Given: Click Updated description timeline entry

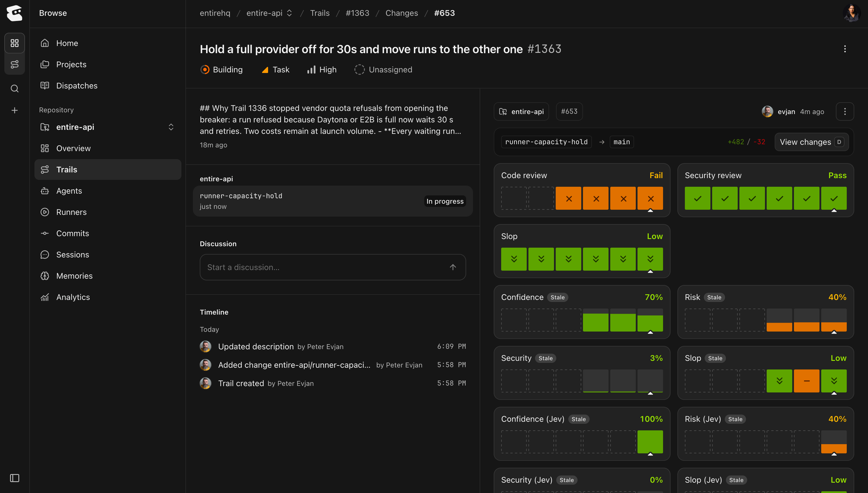Looking at the screenshot, I should click(333, 346).
